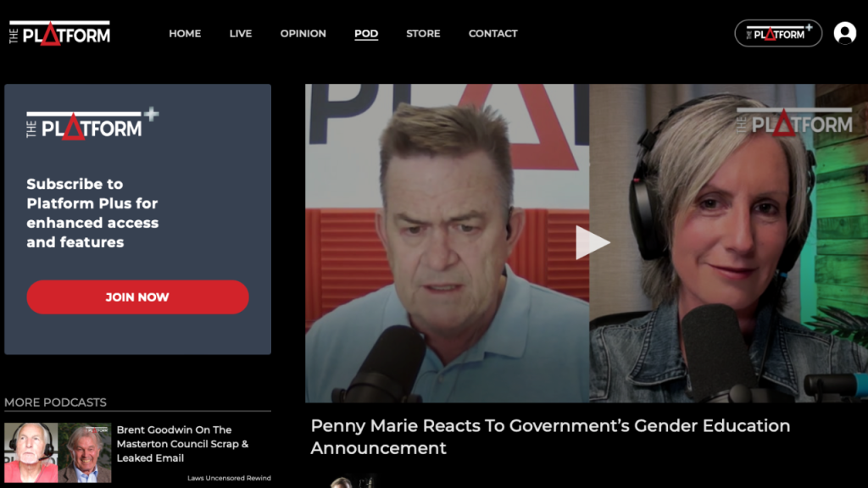Viewport: 868px width, 488px height.
Task: Open the CONTACT page
Action: [492, 34]
